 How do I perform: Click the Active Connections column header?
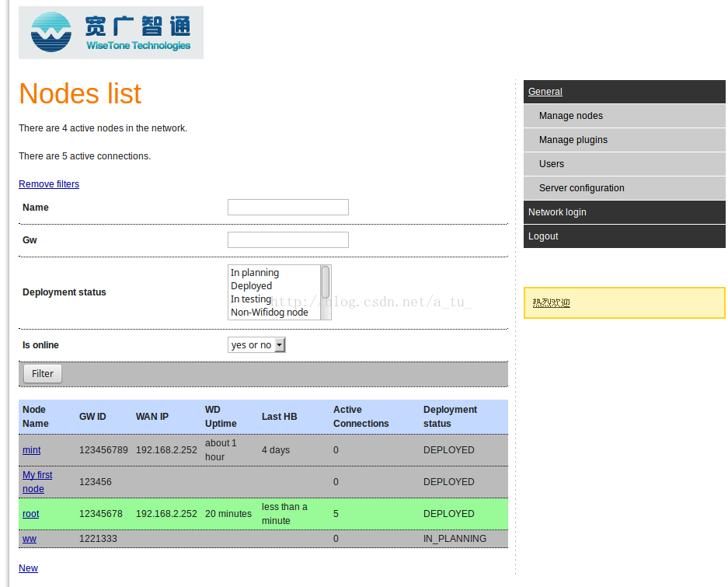click(361, 417)
